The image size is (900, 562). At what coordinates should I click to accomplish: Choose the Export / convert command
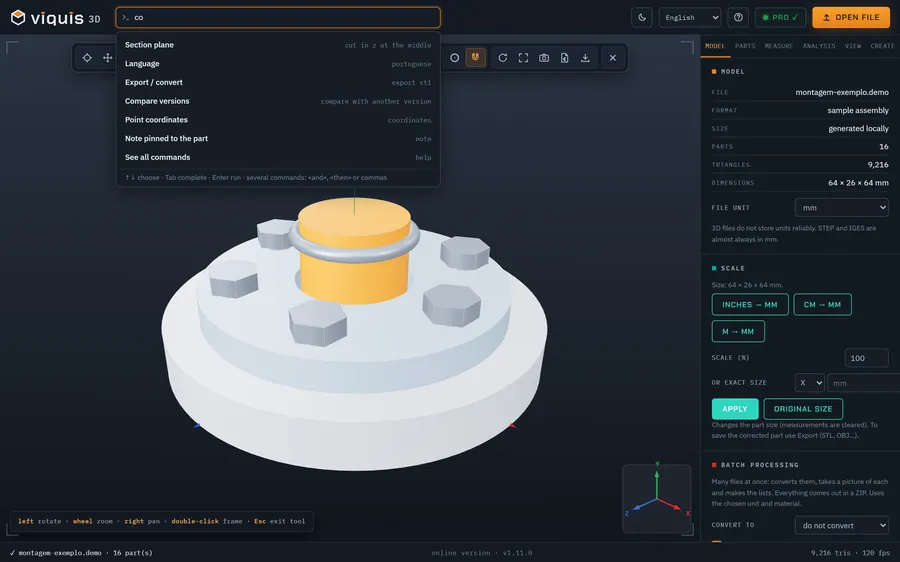pos(278,82)
